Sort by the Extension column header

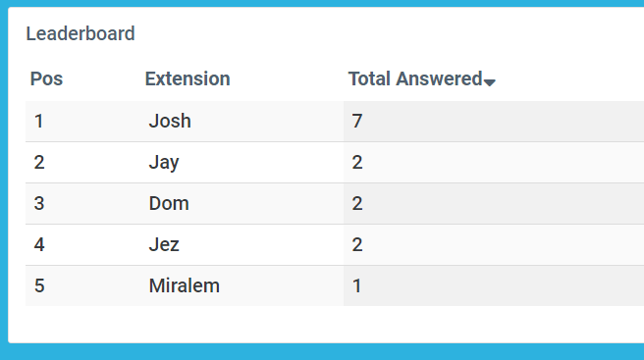[x=188, y=78]
